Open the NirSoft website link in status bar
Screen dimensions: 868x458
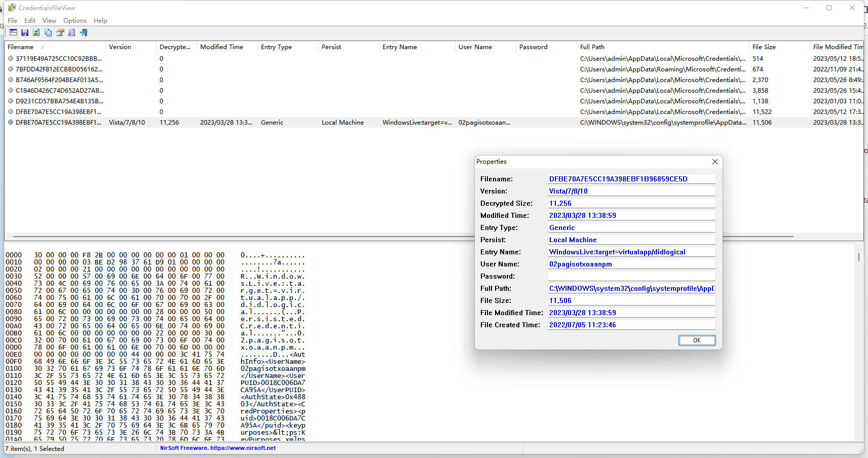(218, 448)
